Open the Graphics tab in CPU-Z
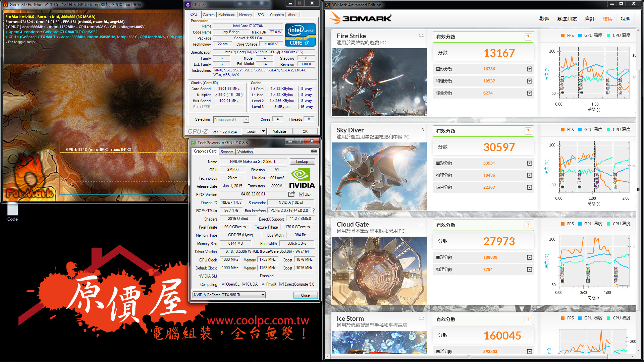Image resolution: width=644 pixels, height=362 pixels. 277,15
